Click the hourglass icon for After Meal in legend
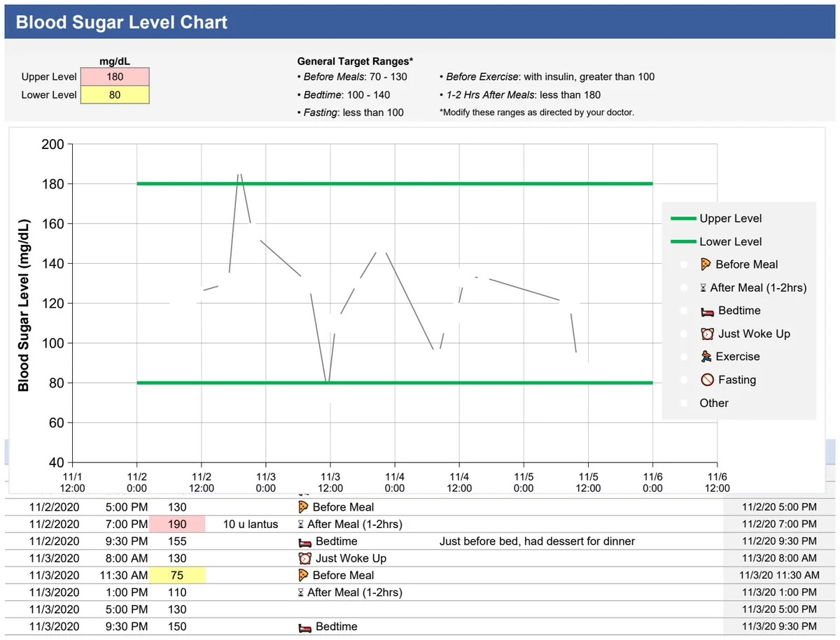This screenshot has width=840, height=640. (703, 287)
